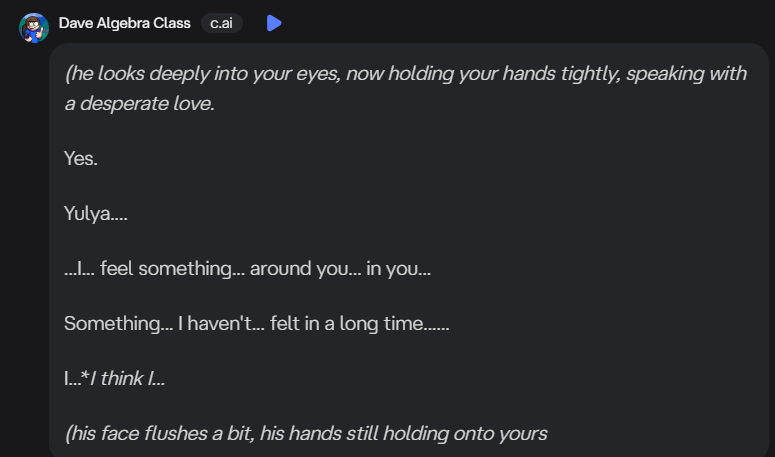This screenshot has height=457, width=775.
Task: Play the message voice audio
Action: (x=274, y=23)
